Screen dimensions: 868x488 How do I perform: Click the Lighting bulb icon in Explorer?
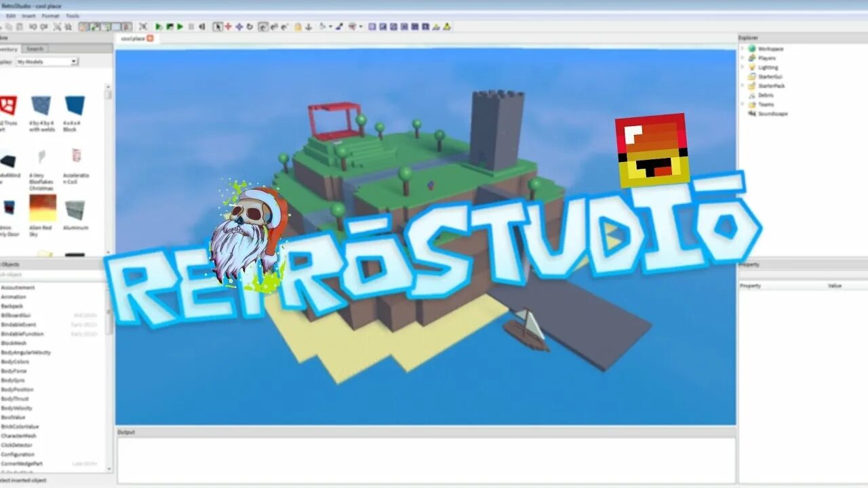752,67
